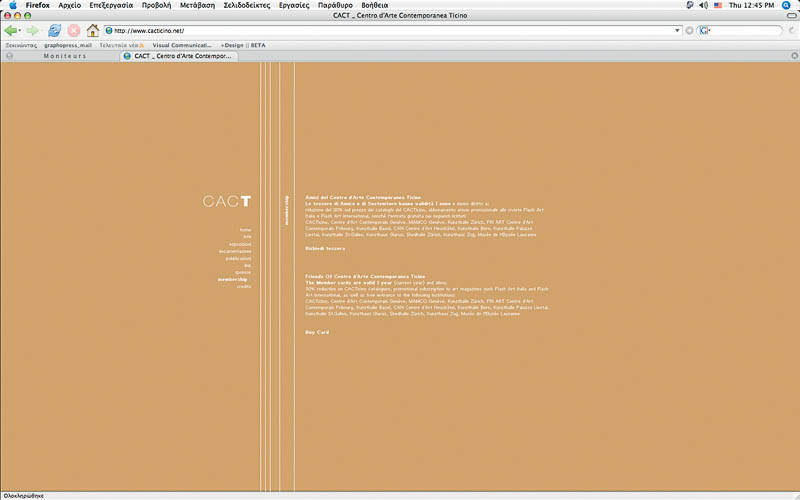The width and height of the screenshot is (800, 500).
Task: Open the home page via the house icon
Action: coord(92,31)
